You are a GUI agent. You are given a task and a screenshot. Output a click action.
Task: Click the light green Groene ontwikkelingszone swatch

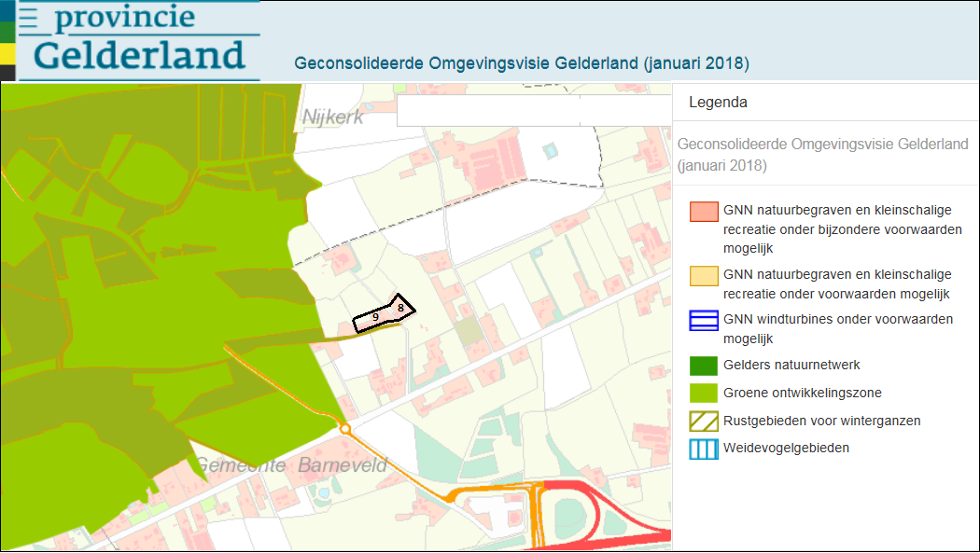(704, 394)
